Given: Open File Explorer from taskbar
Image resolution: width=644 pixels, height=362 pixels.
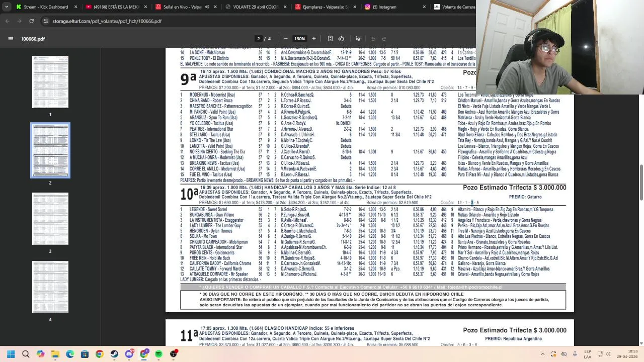Looking at the screenshot, I should coord(55,354).
